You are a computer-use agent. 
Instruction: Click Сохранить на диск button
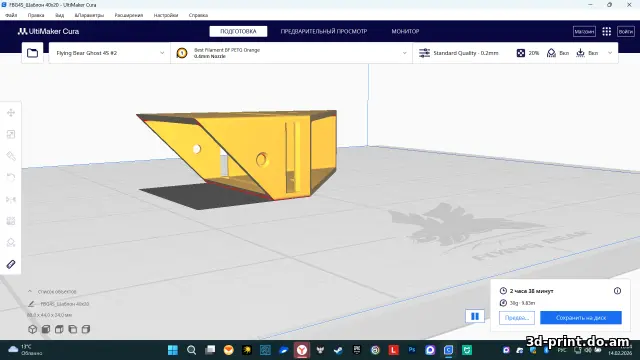tap(581, 318)
